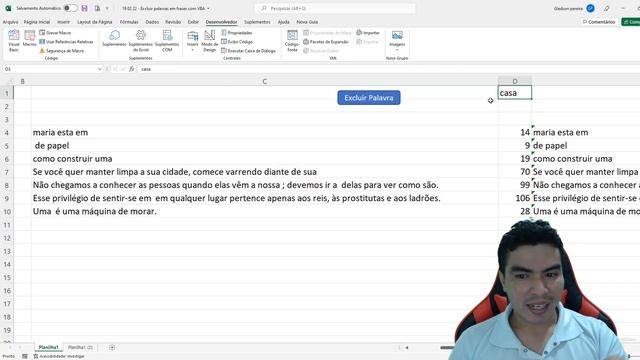Open Segurança de Macro settings
The image size is (640, 360).
(62, 51)
